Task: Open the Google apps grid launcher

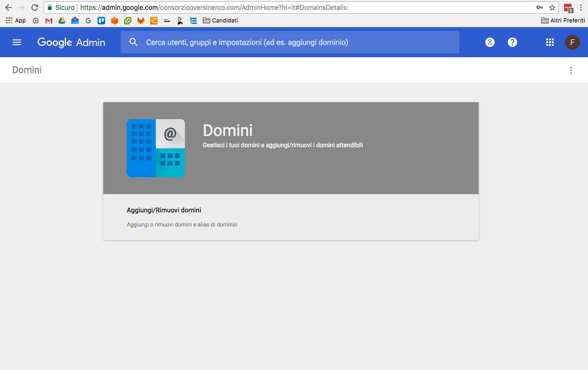Action: pyautogui.click(x=550, y=42)
